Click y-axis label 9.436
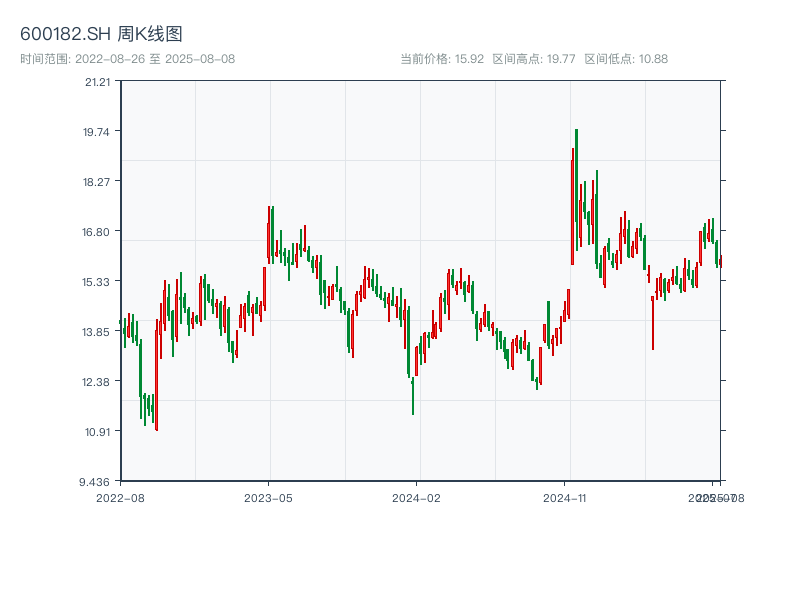The width and height of the screenshot is (800, 600). click(94, 482)
